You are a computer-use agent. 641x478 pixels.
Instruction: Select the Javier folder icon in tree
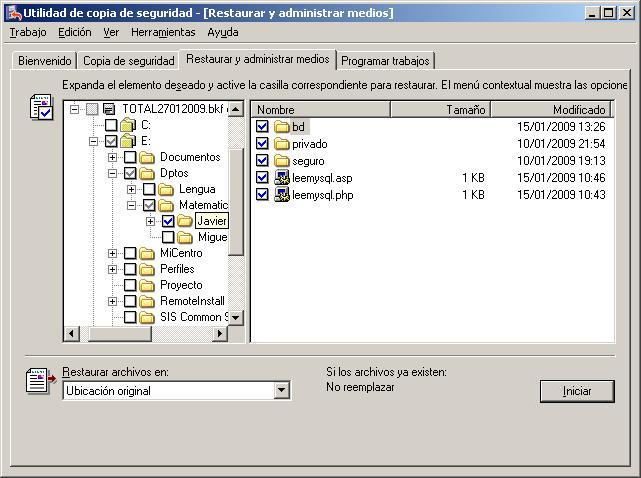(x=185, y=221)
